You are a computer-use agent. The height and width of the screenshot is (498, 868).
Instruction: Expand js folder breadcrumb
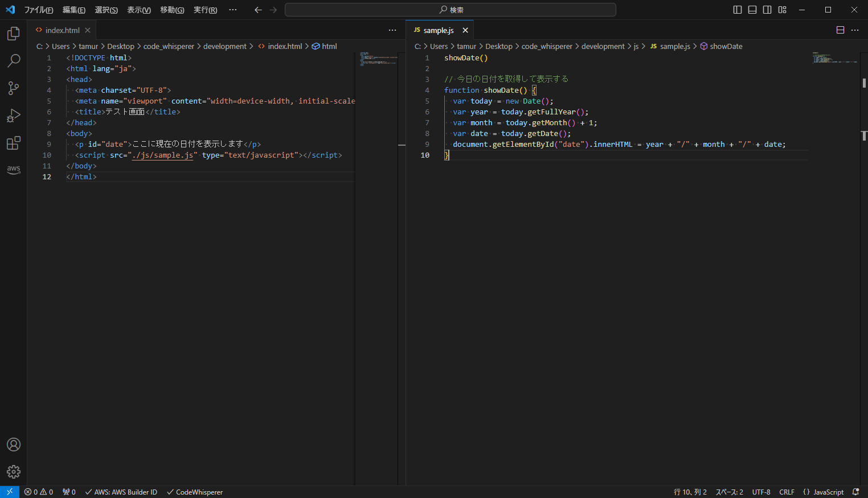click(x=636, y=46)
